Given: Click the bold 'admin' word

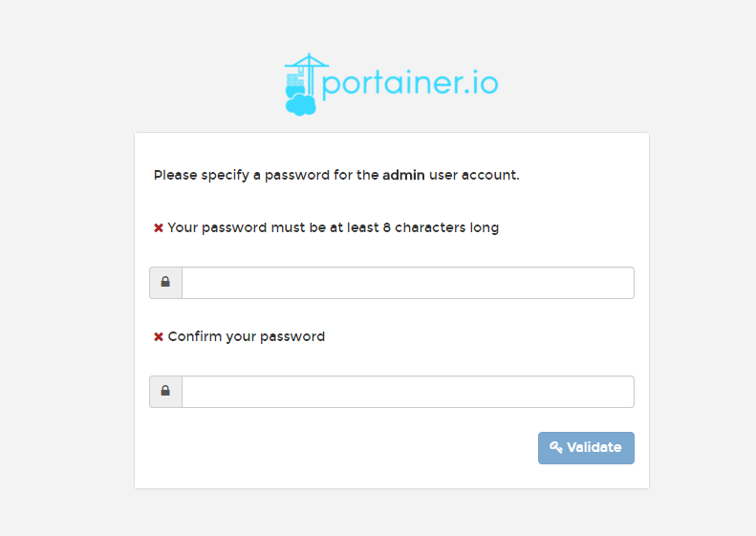Looking at the screenshot, I should pos(403,176).
